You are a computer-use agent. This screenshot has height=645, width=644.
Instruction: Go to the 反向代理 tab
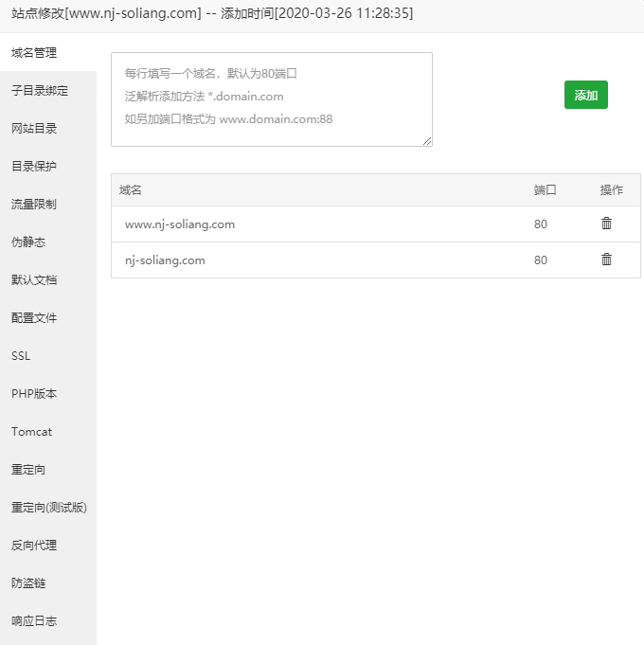point(48,545)
